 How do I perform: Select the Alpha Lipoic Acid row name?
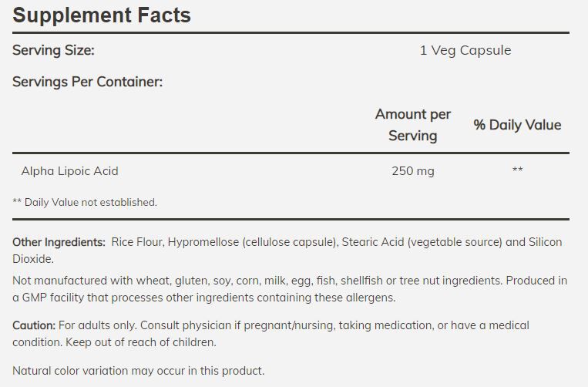point(69,170)
